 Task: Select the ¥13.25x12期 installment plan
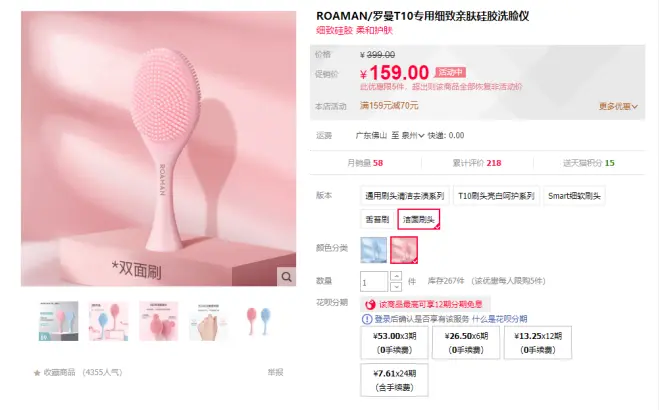538,343
